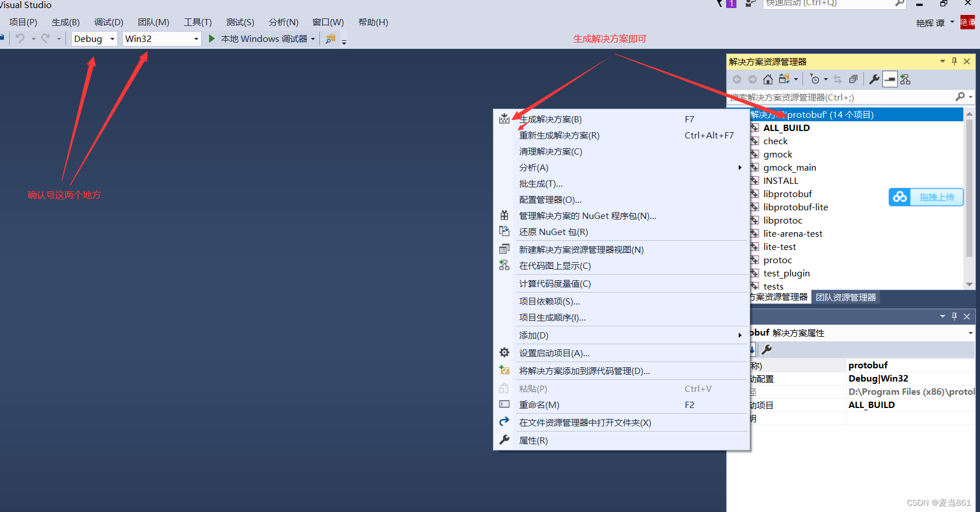Select 管理解决方案的 NuGet 程序包(N)...
Viewport: 980px width, 512px height.
pyautogui.click(x=622, y=216)
